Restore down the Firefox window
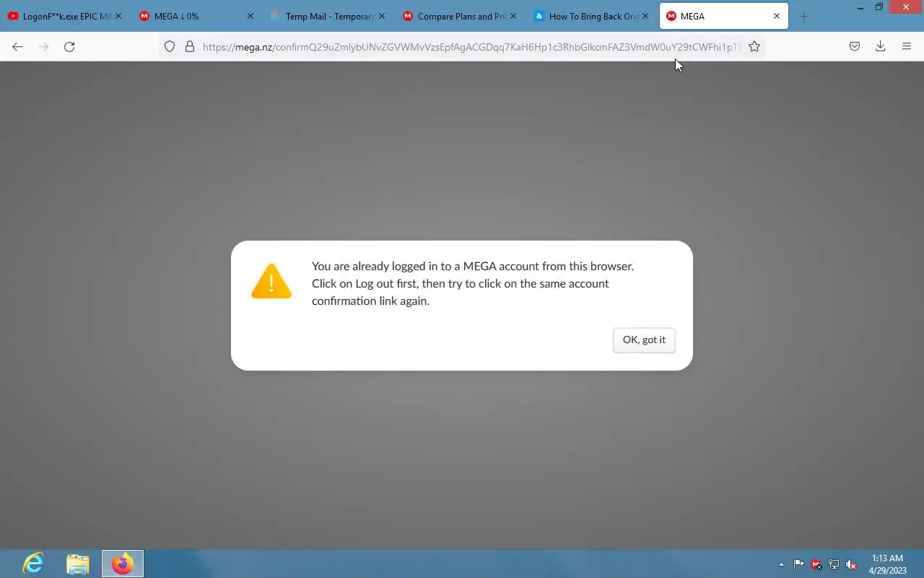The image size is (924, 578). point(879,7)
